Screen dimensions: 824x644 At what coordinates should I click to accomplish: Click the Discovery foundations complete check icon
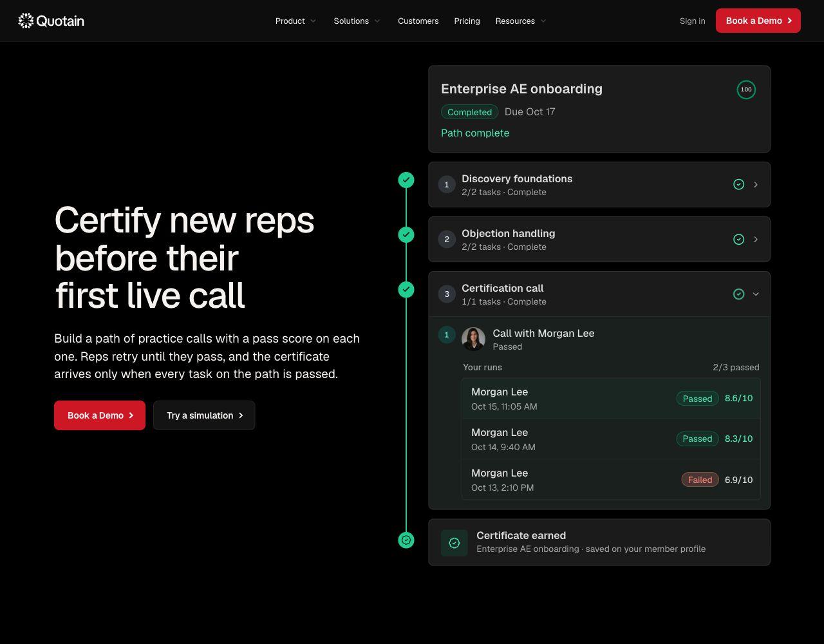[739, 185]
